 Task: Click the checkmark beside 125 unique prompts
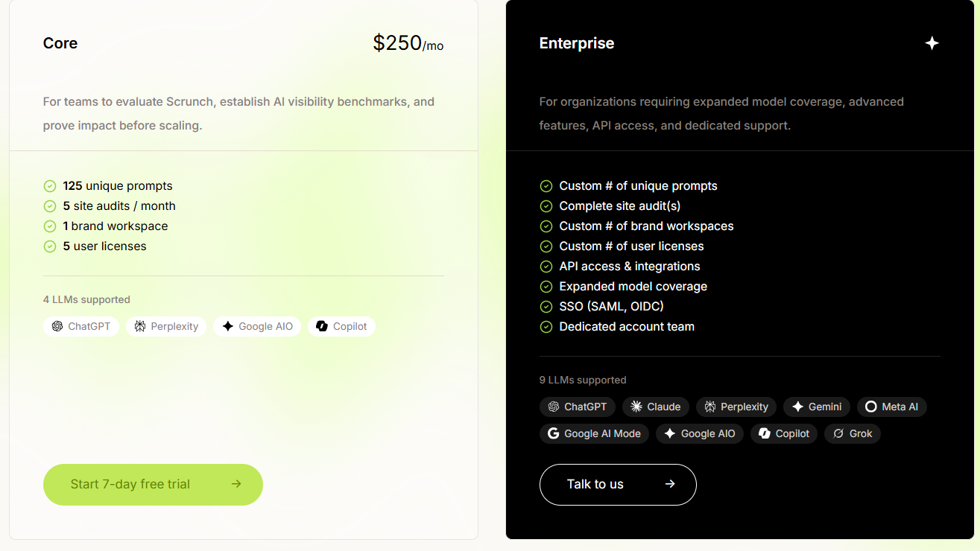49,185
